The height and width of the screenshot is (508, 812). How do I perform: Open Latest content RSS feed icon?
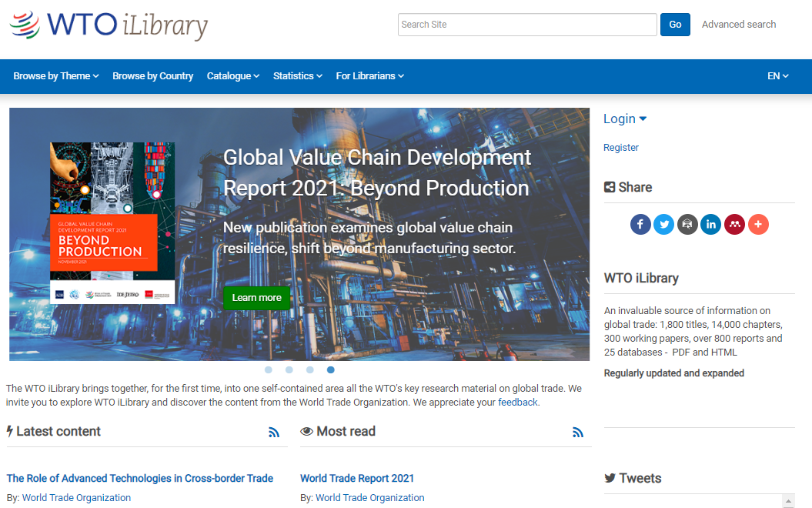(x=274, y=433)
